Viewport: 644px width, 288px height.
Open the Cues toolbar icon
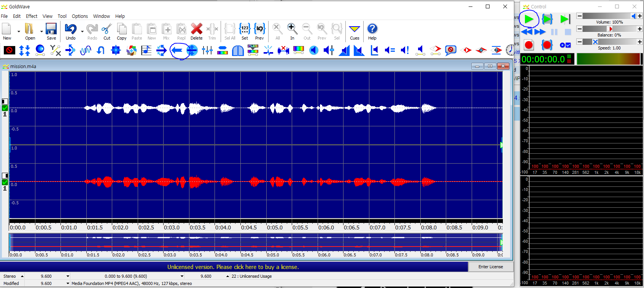[355, 31]
